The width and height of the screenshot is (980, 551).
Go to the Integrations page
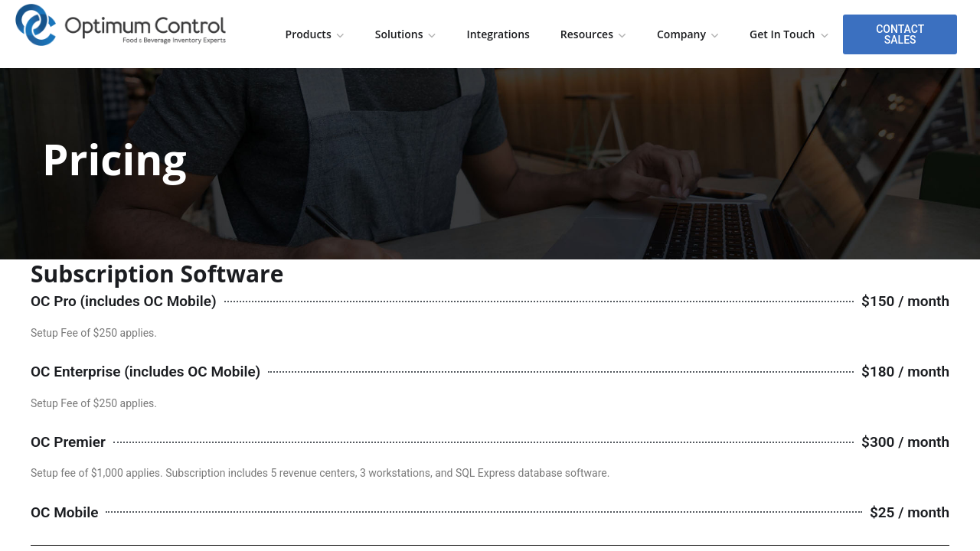pyautogui.click(x=498, y=34)
